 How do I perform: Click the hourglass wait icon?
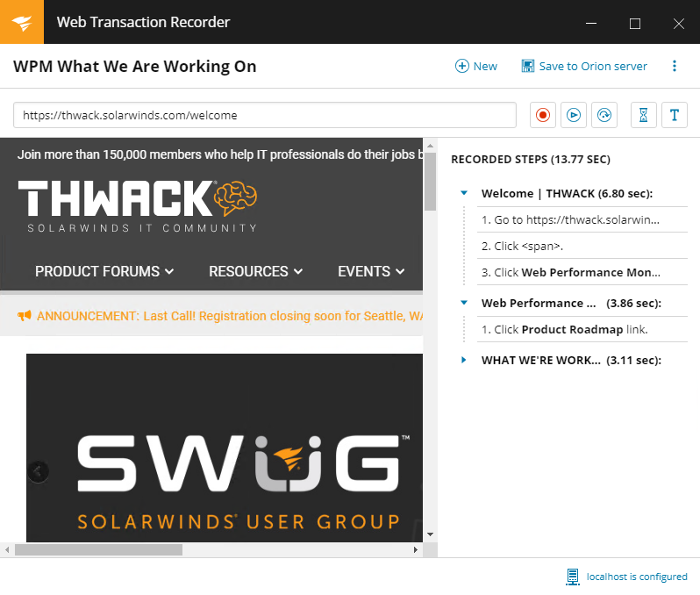point(643,115)
